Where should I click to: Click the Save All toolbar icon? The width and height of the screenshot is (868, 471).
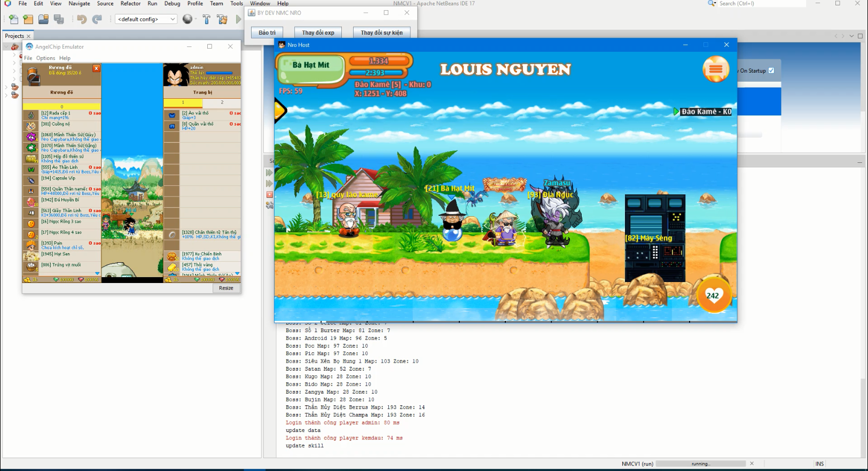point(59,19)
